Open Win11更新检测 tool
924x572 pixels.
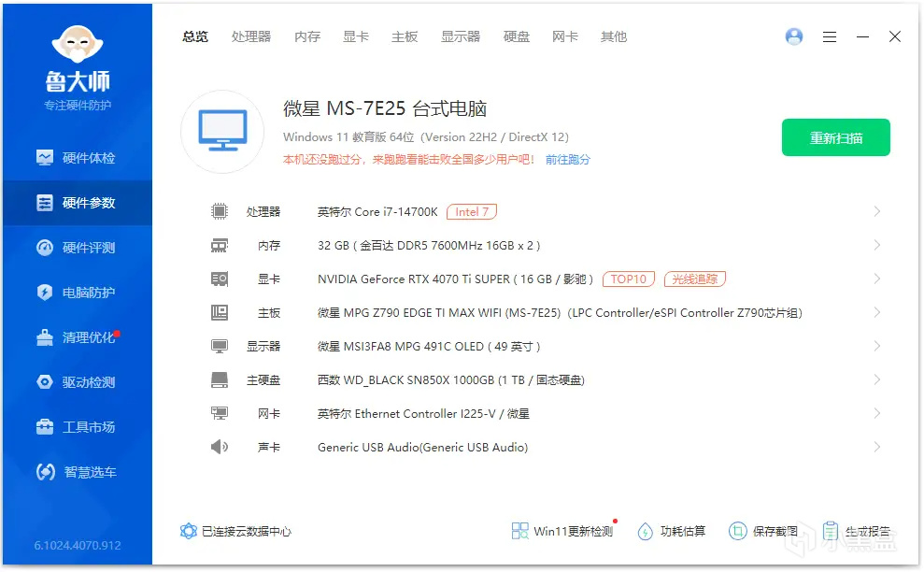pyautogui.click(x=562, y=531)
